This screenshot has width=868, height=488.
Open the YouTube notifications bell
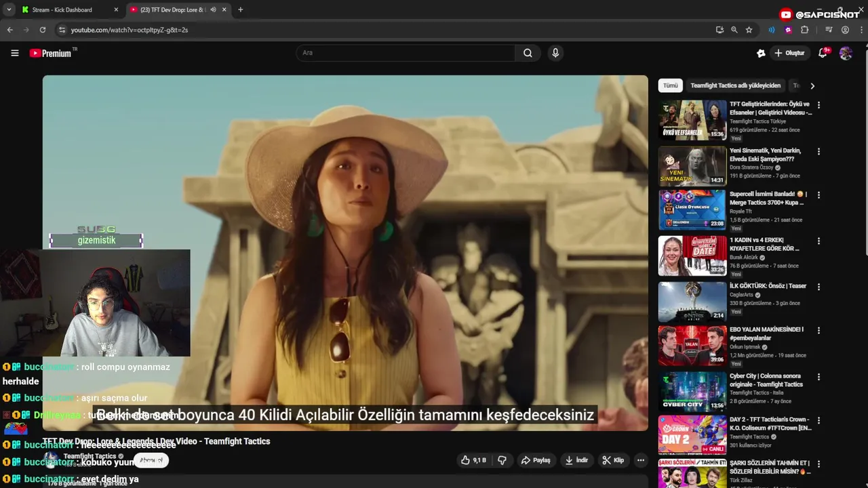point(823,53)
